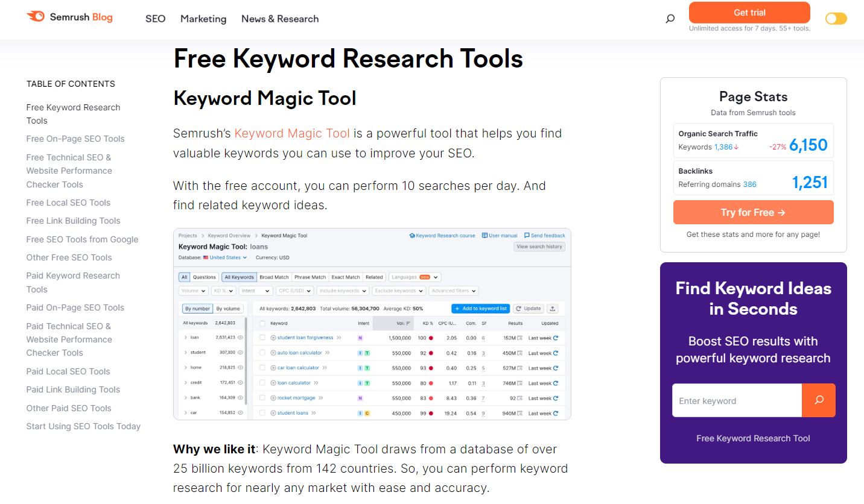Switch grouping to By volume
The width and height of the screenshot is (864, 504).
(228, 309)
